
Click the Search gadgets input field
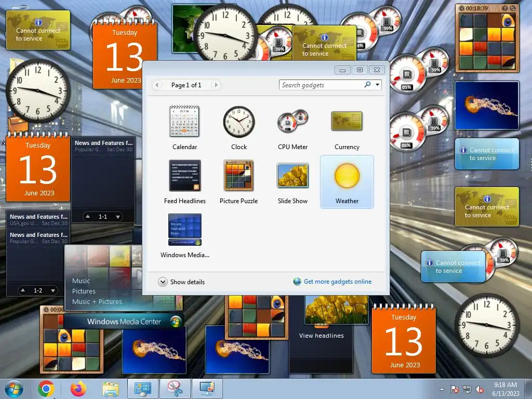point(321,85)
